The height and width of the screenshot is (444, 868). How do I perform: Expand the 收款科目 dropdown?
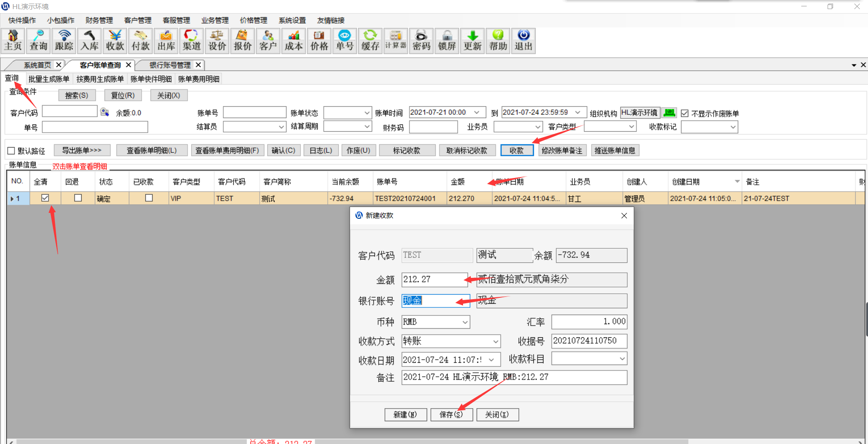(x=622, y=359)
